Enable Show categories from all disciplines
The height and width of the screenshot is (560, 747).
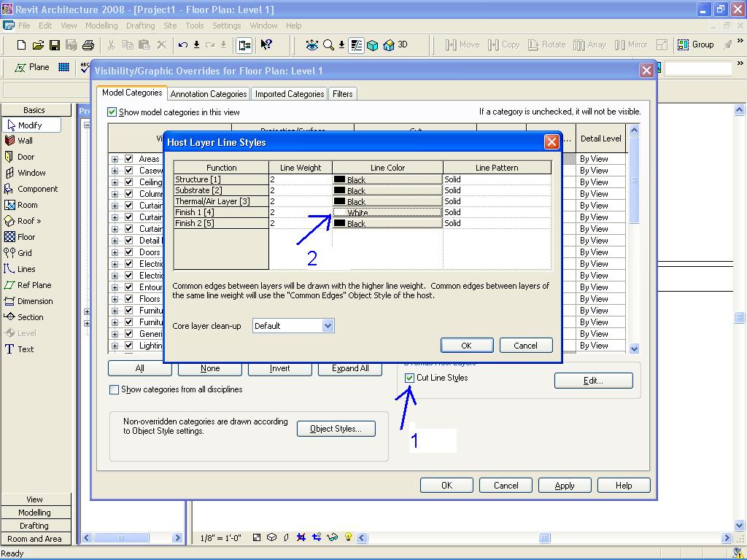tap(114, 389)
